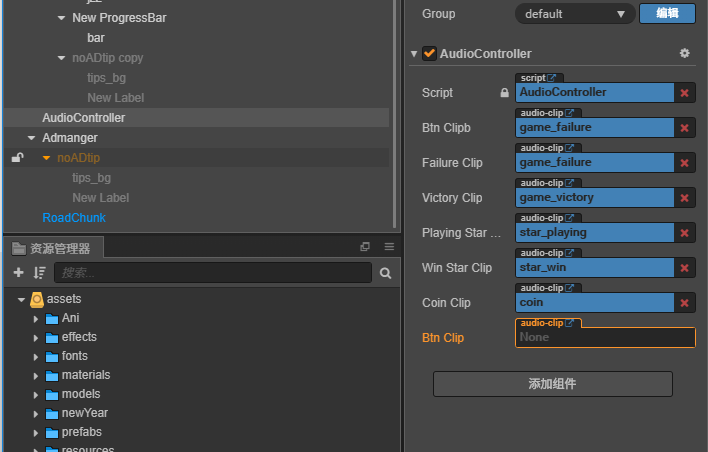Screen dimensions: 708x452
Task: Click the empty Btn Clip field
Action: coord(605,338)
